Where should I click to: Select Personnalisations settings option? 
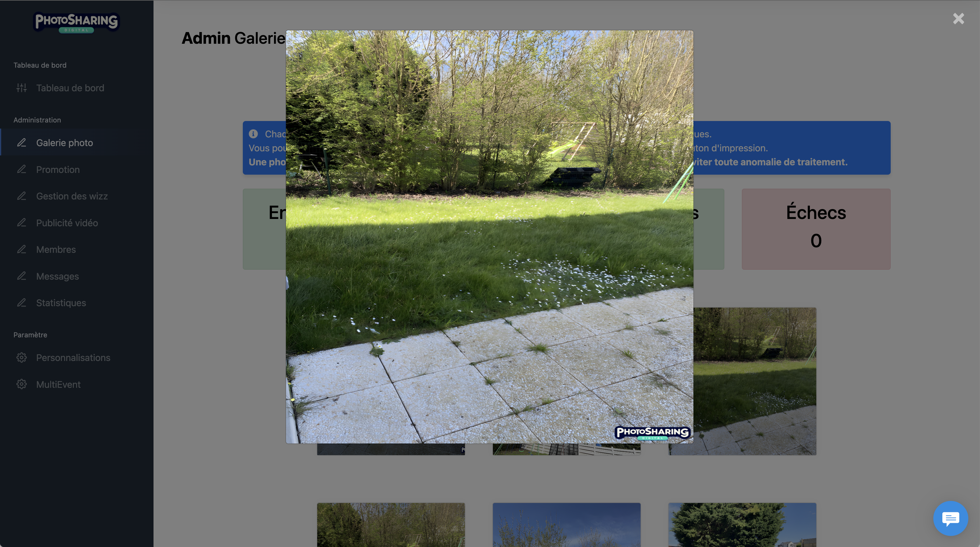(x=73, y=357)
